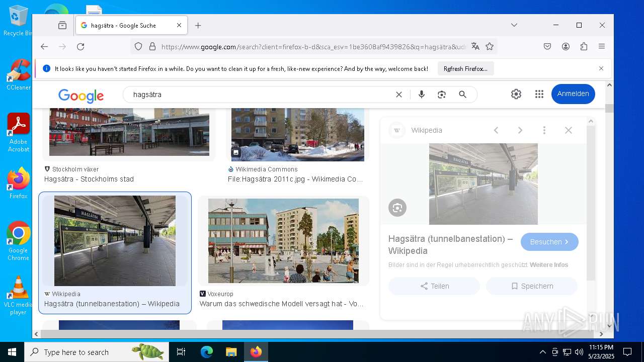Open File Explorer from taskbar

point(231,352)
